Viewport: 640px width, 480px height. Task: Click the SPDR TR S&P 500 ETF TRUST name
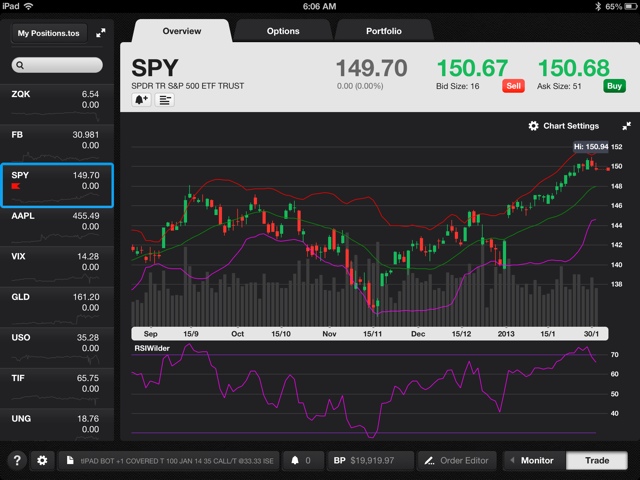[x=187, y=86]
